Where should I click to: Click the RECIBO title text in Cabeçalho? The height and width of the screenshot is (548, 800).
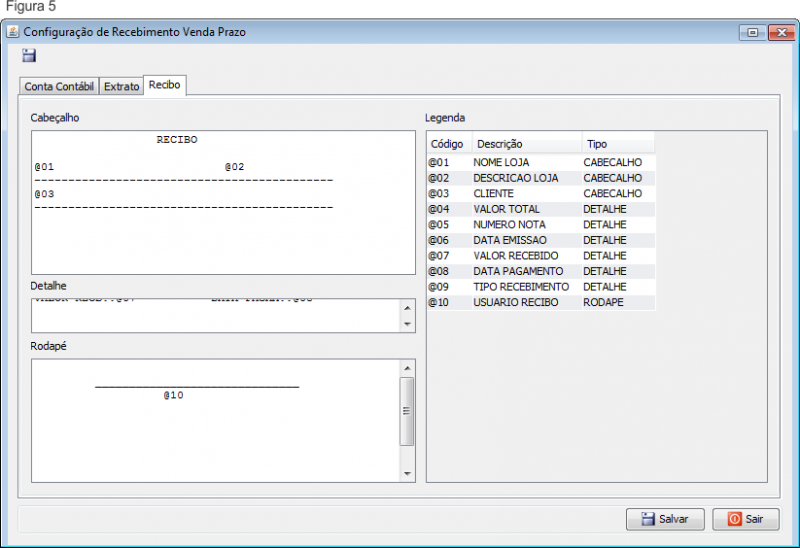(x=177, y=140)
